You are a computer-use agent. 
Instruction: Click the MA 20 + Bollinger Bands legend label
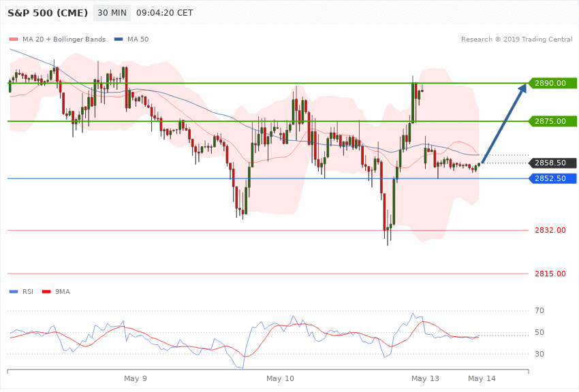(x=64, y=39)
